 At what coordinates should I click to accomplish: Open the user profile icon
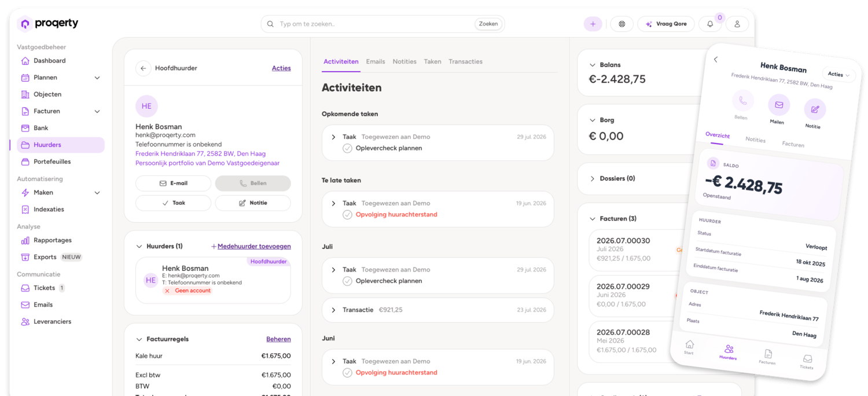(737, 24)
